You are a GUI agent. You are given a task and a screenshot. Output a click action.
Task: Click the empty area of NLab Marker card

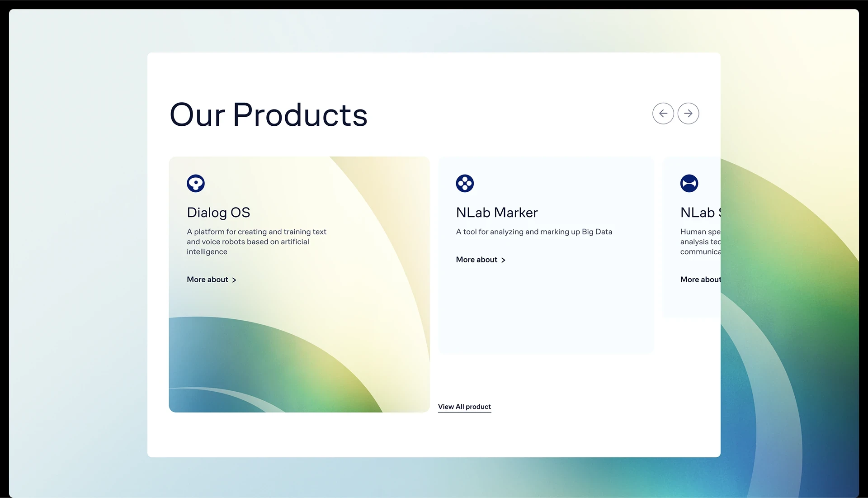[x=546, y=312]
